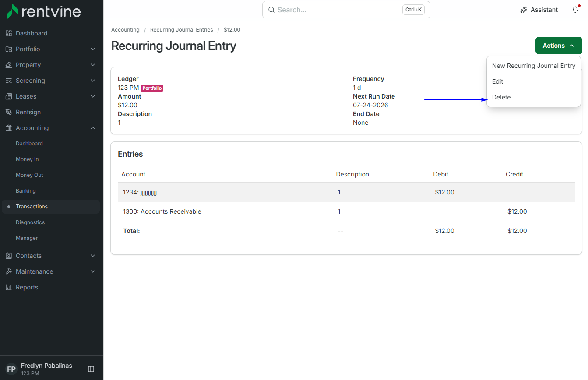The height and width of the screenshot is (380, 588).
Task: Click the End Date value None
Action: tap(361, 123)
